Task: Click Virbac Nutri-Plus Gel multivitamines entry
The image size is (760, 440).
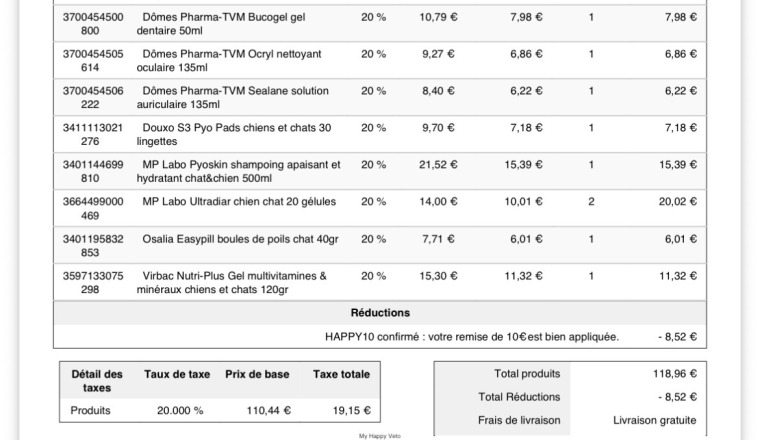Action: click(232, 283)
